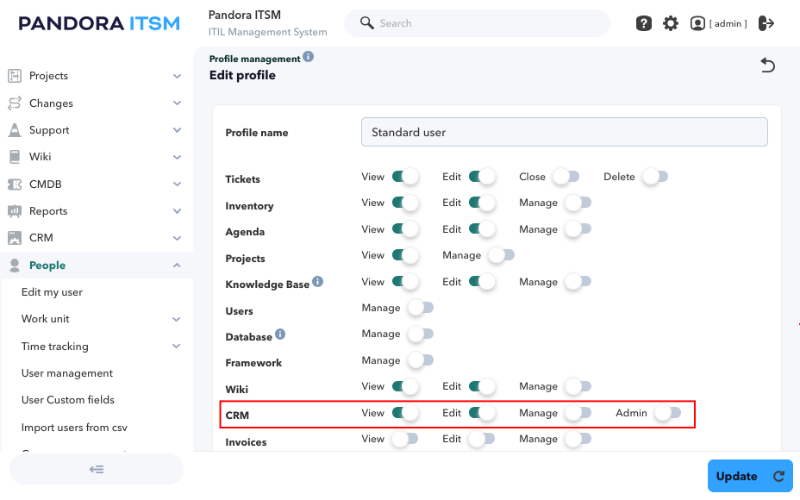Click the PANDORA ITSM logo
This screenshot has height=500, width=800.
pyautogui.click(x=99, y=23)
